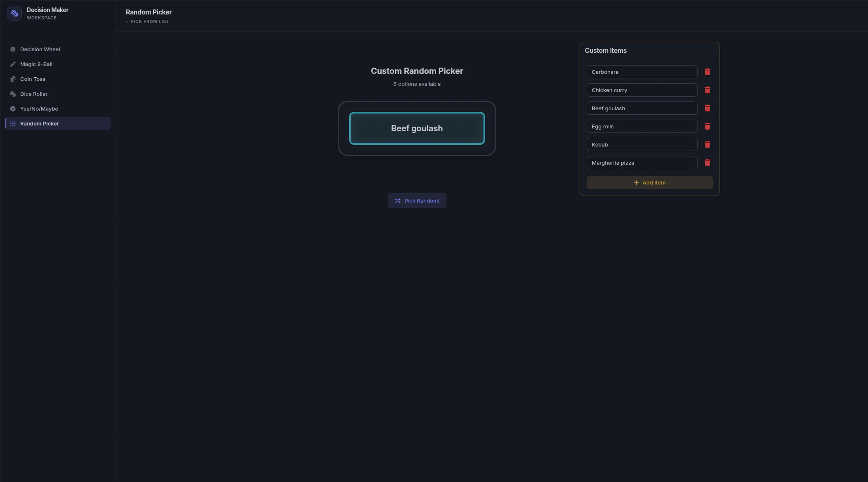The width and height of the screenshot is (868, 482).
Task: Switch to Magic 8-Ball
Action: pyautogui.click(x=58, y=64)
